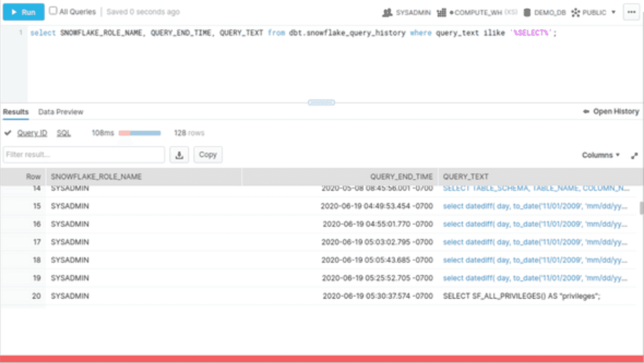Click the download results icon

tap(179, 154)
